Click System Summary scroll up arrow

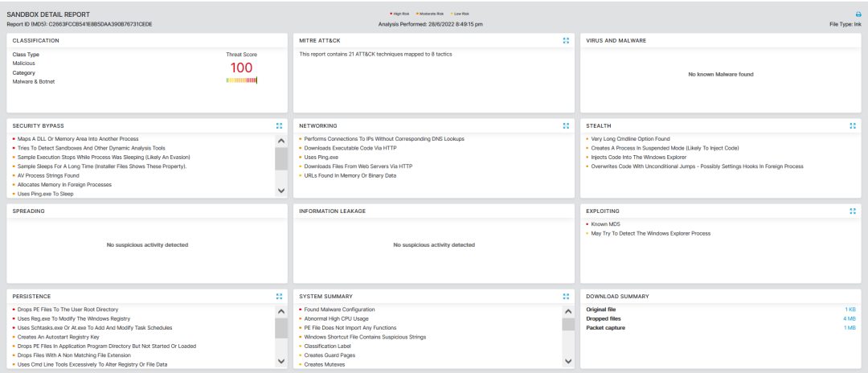point(567,311)
